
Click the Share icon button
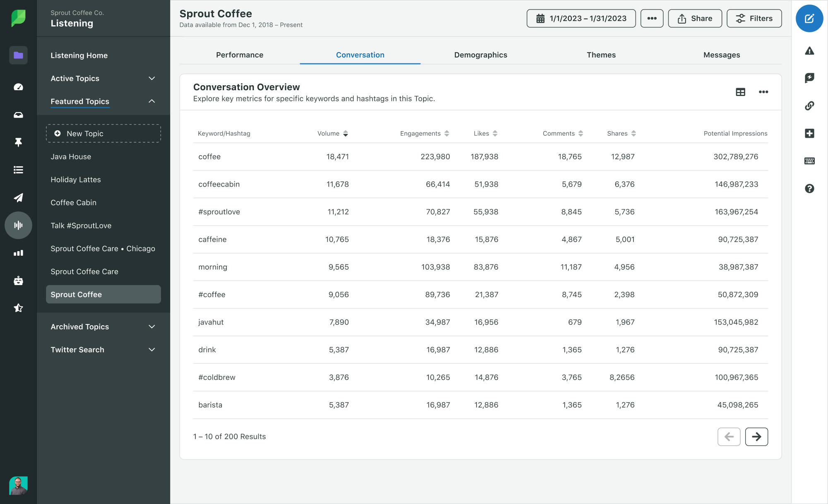point(695,19)
